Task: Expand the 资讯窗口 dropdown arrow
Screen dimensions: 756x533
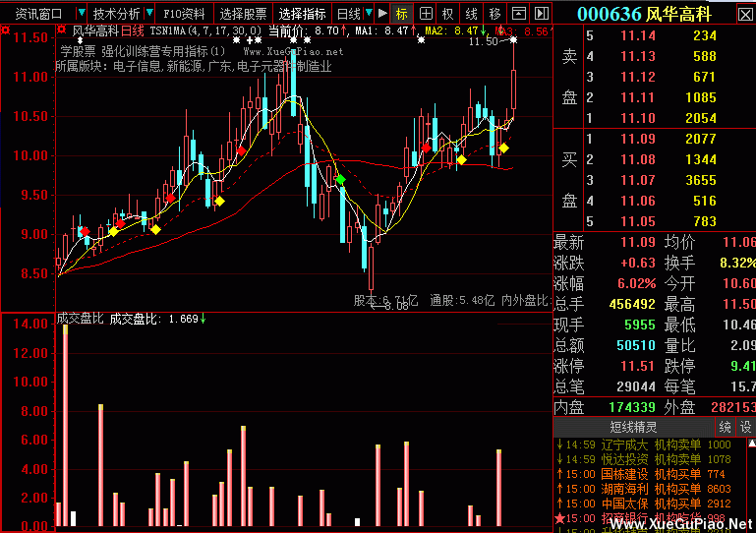Action: point(81,13)
